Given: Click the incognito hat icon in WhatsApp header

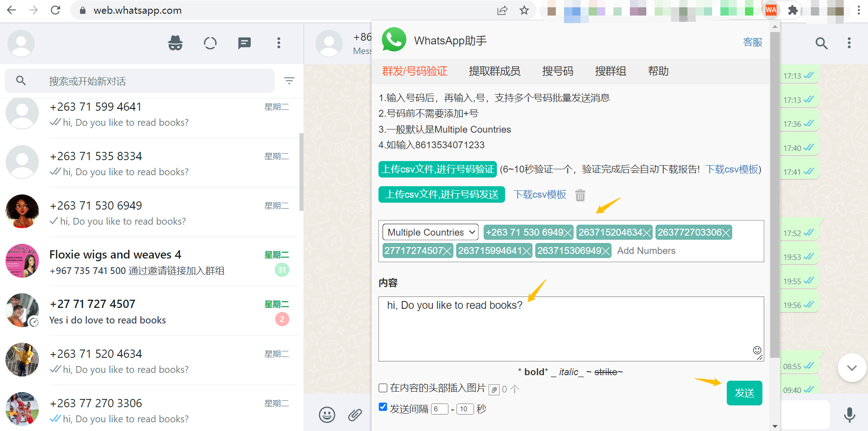Looking at the screenshot, I should coord(176,43).
